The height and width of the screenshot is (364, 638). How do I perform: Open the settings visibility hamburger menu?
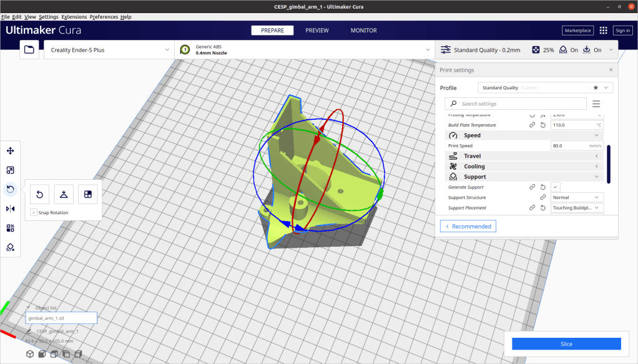596,104
